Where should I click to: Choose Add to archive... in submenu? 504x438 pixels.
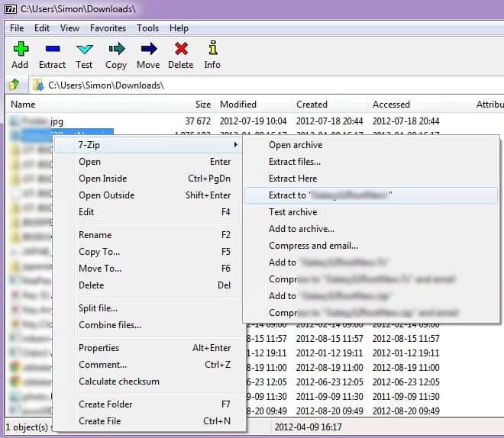click(371, 229)
